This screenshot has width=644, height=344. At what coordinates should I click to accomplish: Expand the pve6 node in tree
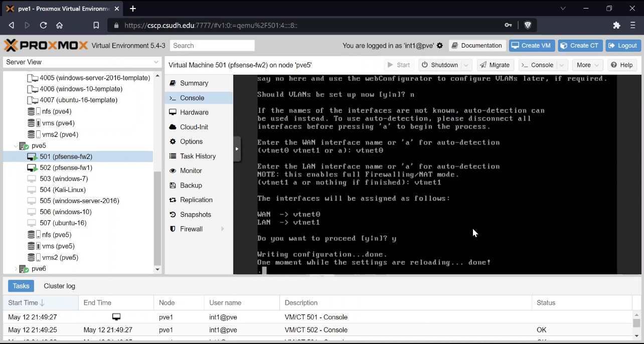coord(15,269)
